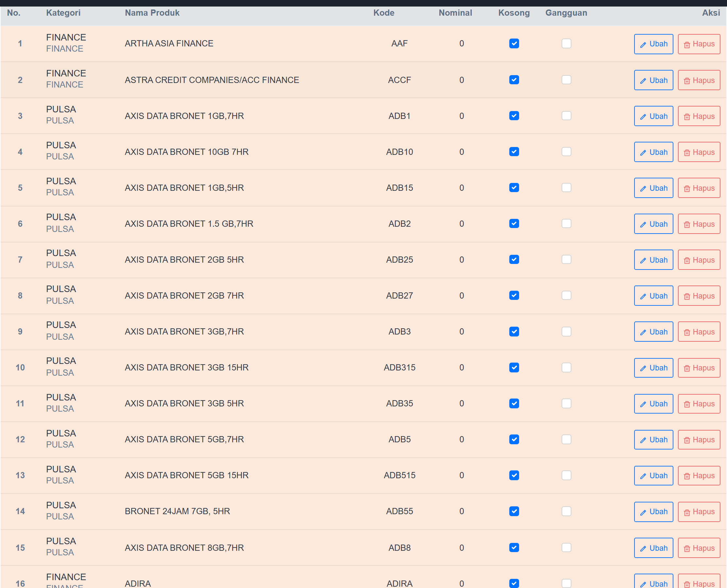Viewport: 727px width, 588px height.
Task: Click the pencil icon for ARTHA ASIA FINANCE
Action: click(x=643, y=45)
